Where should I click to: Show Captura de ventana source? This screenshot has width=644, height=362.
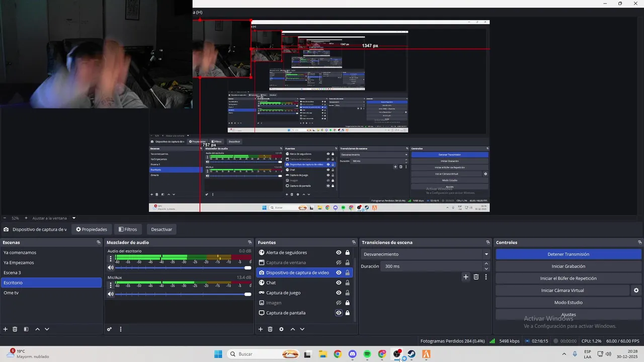(x=339, y=262)
